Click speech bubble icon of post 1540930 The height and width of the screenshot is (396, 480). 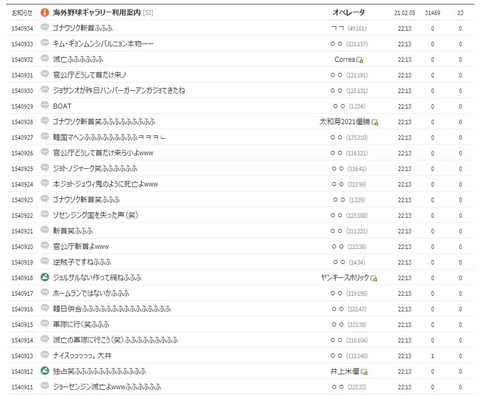point(45,90)
